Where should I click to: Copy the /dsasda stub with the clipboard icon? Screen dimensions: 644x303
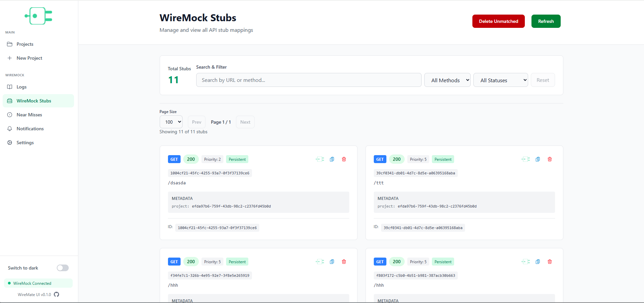[x=332, y=159]
